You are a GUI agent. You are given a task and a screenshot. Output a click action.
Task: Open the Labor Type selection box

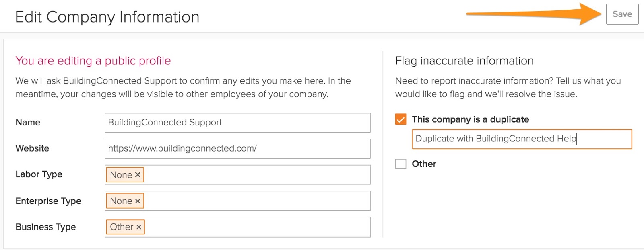pos(258,175)
